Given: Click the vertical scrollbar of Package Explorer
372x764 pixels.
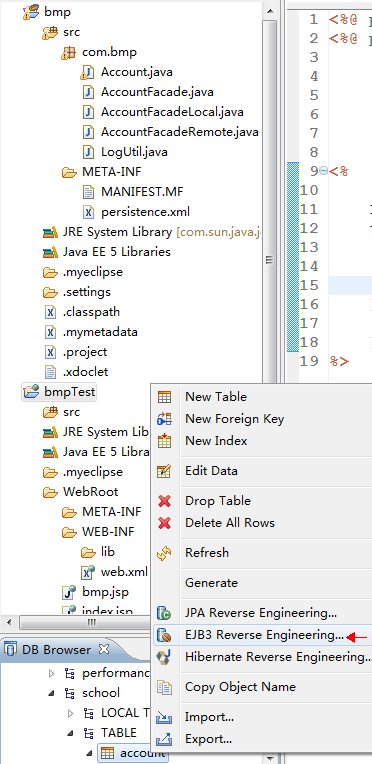Looking at the screenshot, I should point(270,260).
